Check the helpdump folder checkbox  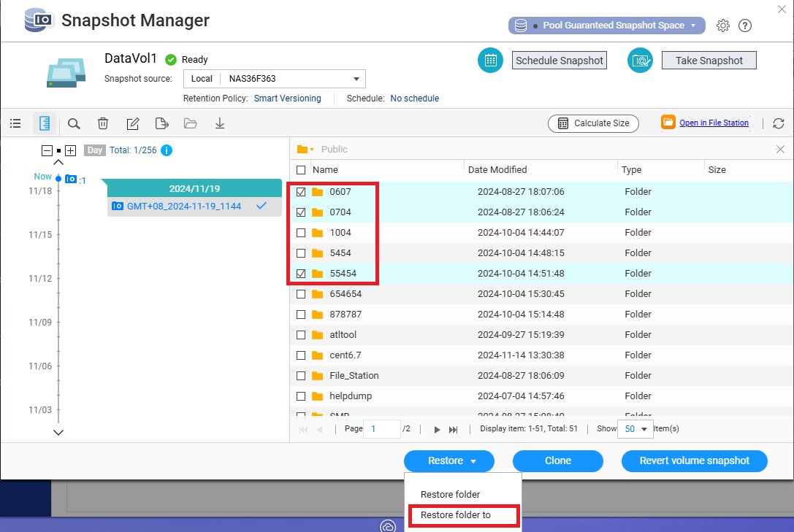coord(301,396)
